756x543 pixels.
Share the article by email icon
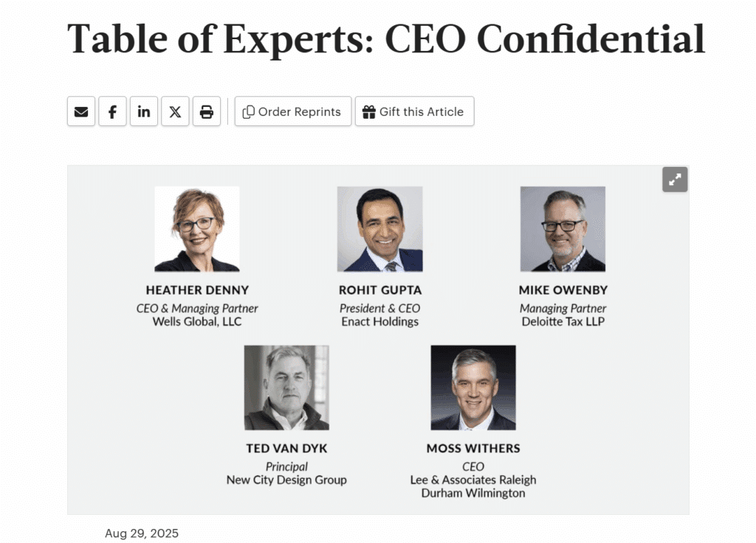point(81,111)
